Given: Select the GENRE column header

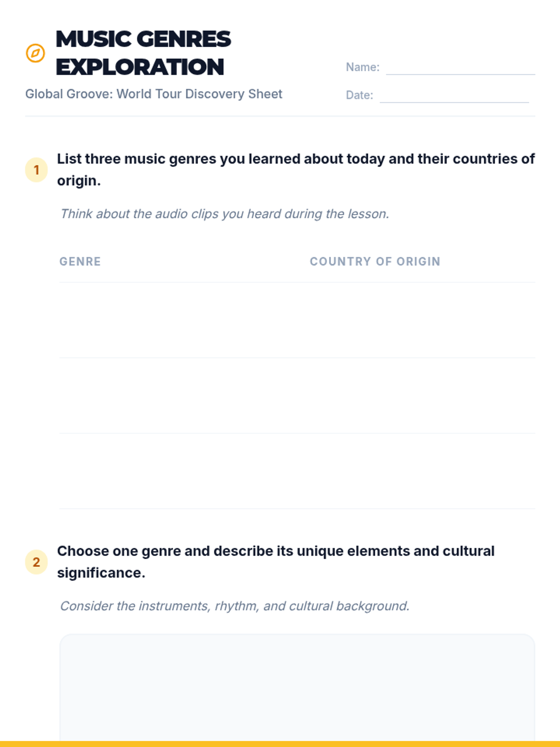Looking at the screenshot, I should (x=80, y=261).
